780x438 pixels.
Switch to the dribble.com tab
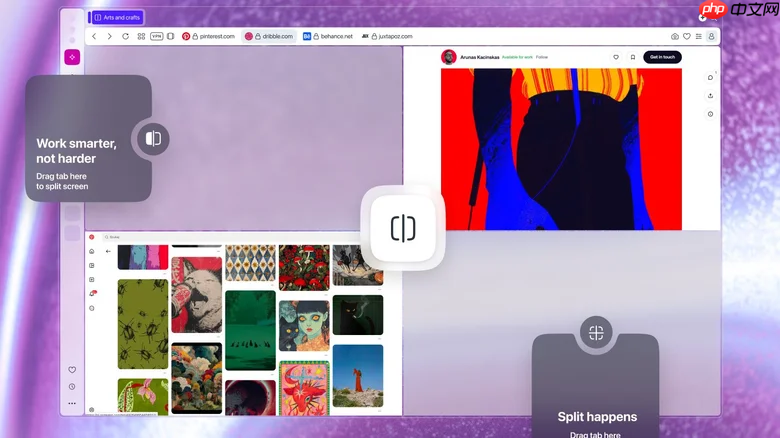[269, 36]
